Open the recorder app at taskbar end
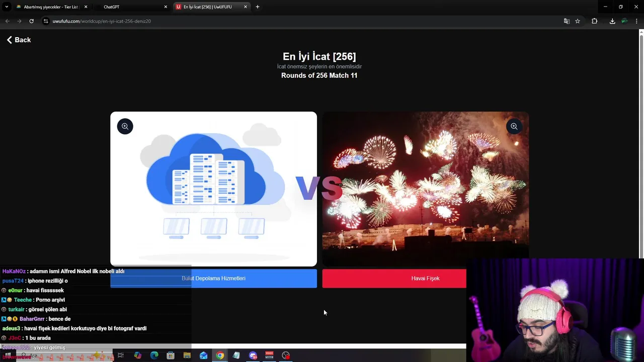 click(x=286, y=355)
